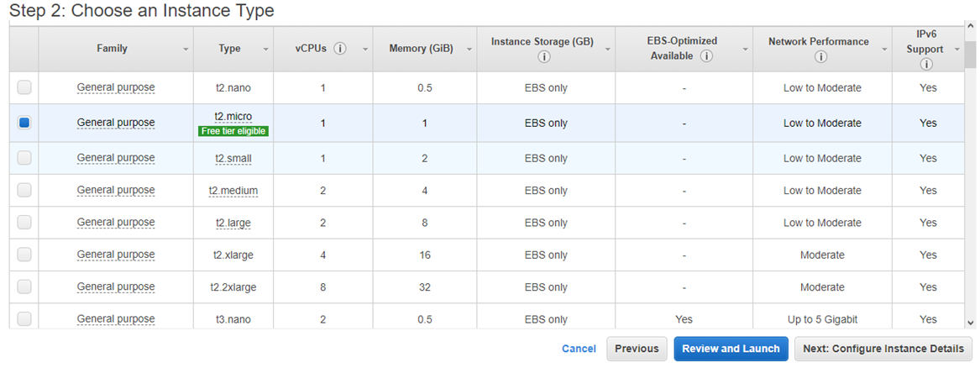Screen dimensions: 980x368
Task: Click General purpose link in t2.nano row
Action: (x=116, y=88)
